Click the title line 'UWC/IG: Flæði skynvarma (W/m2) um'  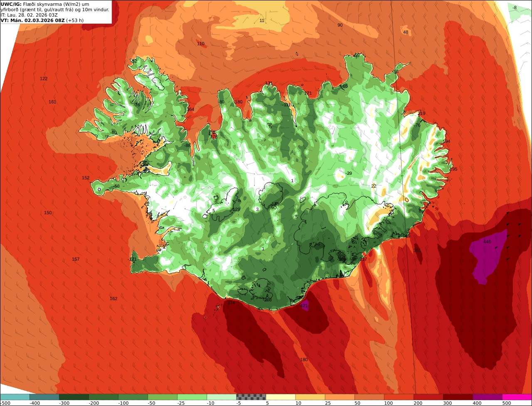click(x=45, y=4)
